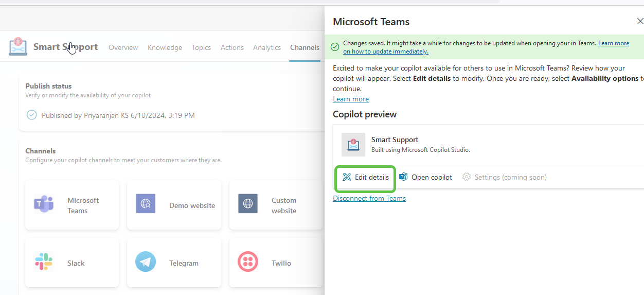Click the Edit details button
644x295 pixels.
(x=365, y=178)
